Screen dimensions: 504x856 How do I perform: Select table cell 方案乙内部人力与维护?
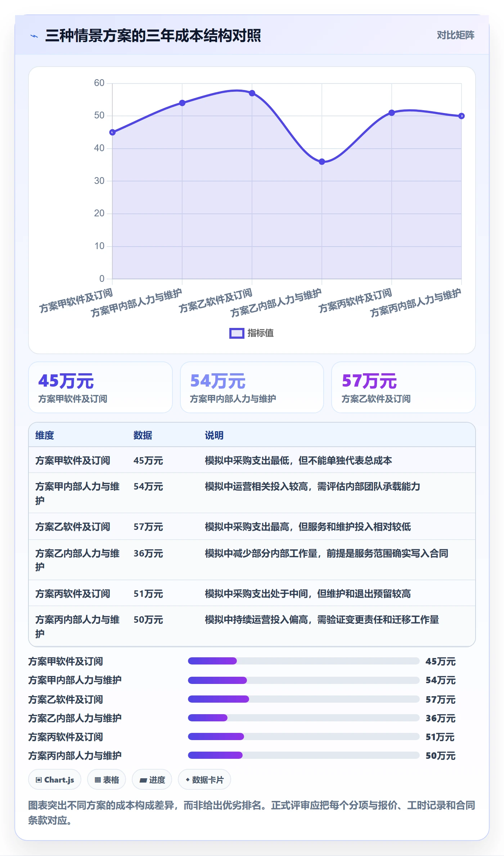(77, 560)
